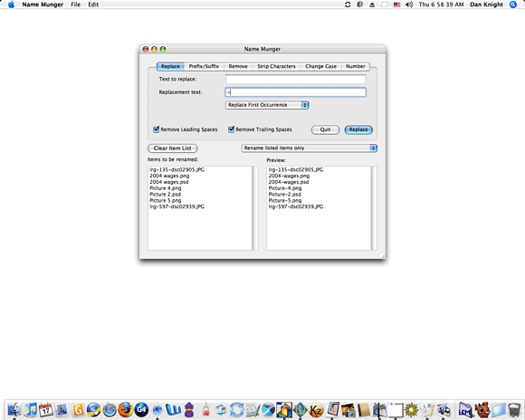Click Picture-4.png in Preview list
Image resolution: width=525 pixels, height=420 pixels.
285,188
